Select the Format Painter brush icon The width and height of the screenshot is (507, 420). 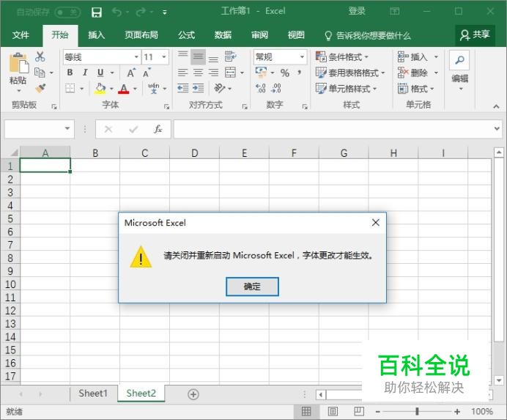click(40, 88)
